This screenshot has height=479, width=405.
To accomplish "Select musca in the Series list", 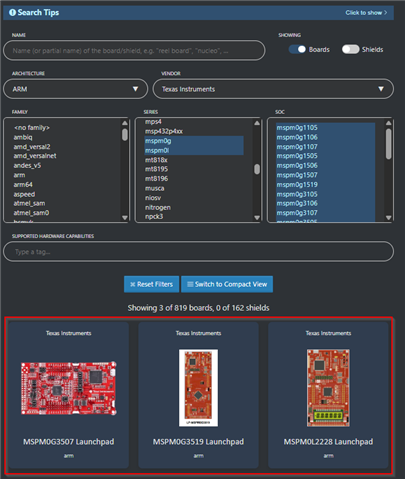I will [155, 188].
